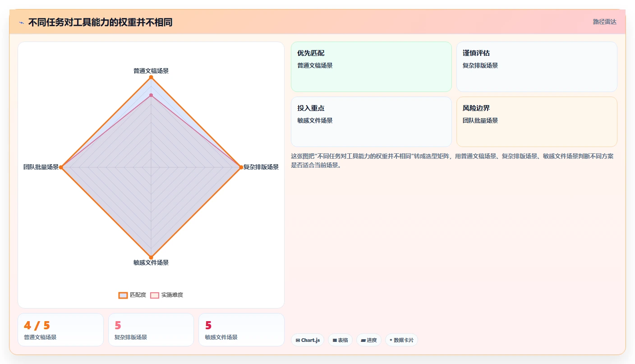
Task: Click the 普通文稿场景 radar axis label
Action: click(x=151, y=71)
